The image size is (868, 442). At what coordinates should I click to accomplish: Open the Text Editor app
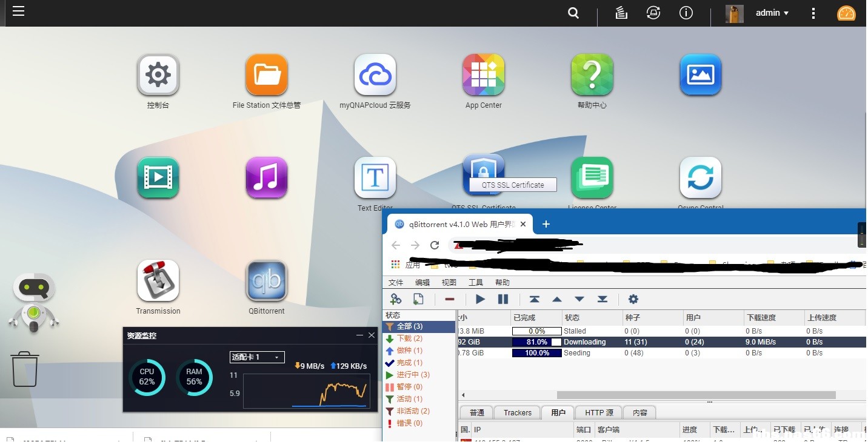coord(375,178)
